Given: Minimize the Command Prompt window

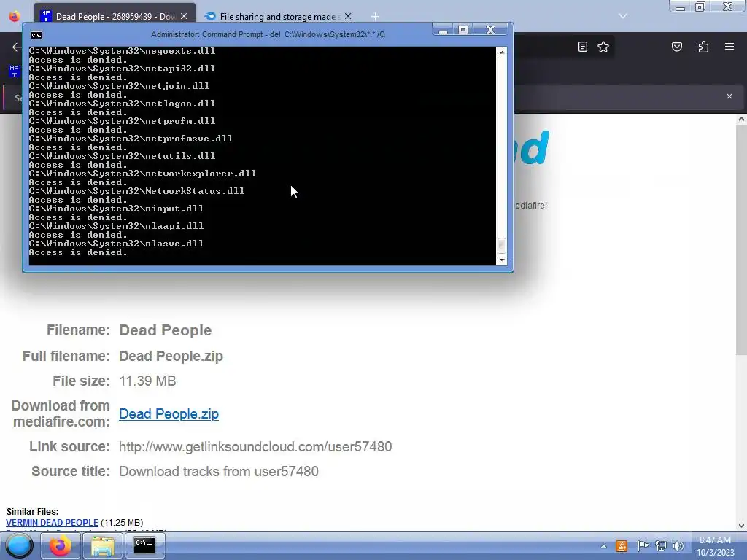Looking at the screenshot, I should (x=443, y=30).
